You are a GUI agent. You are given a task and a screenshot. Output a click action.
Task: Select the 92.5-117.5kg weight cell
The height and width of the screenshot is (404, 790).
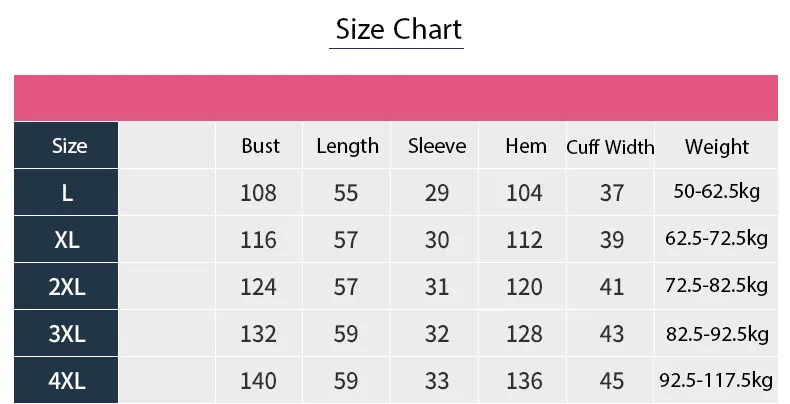716,381
